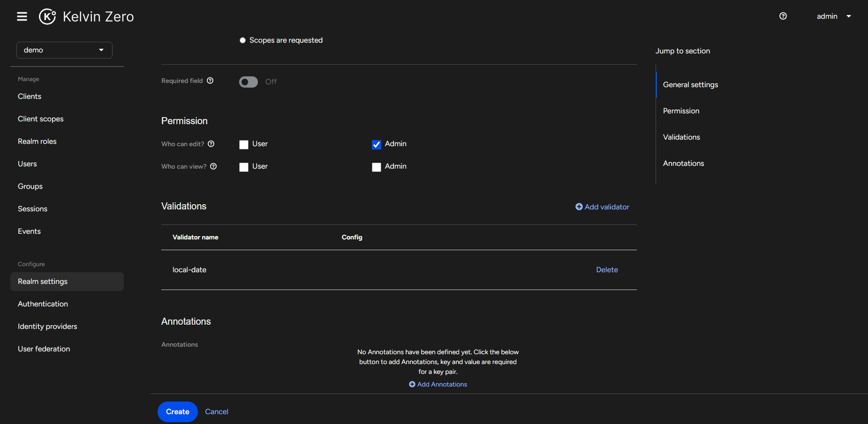Open the help icon in the top bar
Viewport: 868px width, 424px height.
click(x=783, y=16)
